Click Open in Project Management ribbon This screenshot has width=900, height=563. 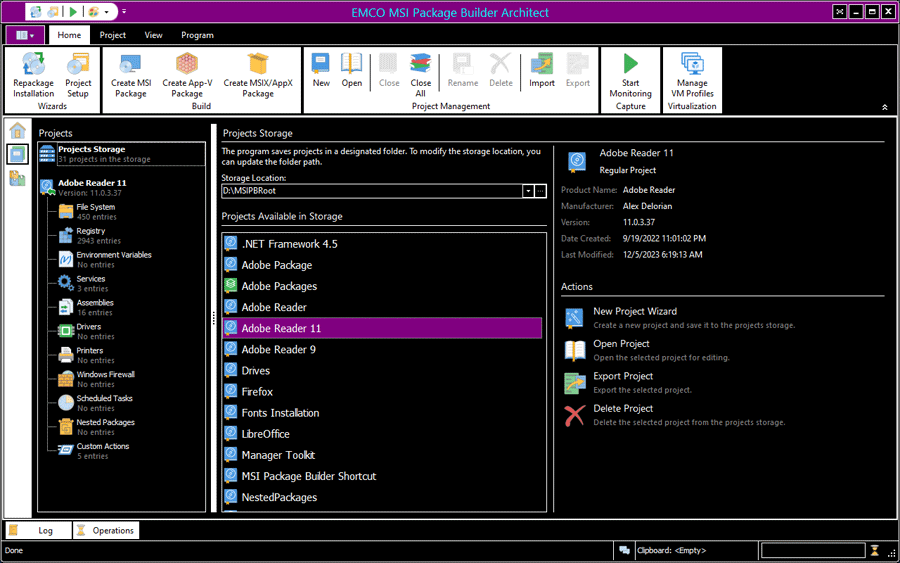(351, 70)
